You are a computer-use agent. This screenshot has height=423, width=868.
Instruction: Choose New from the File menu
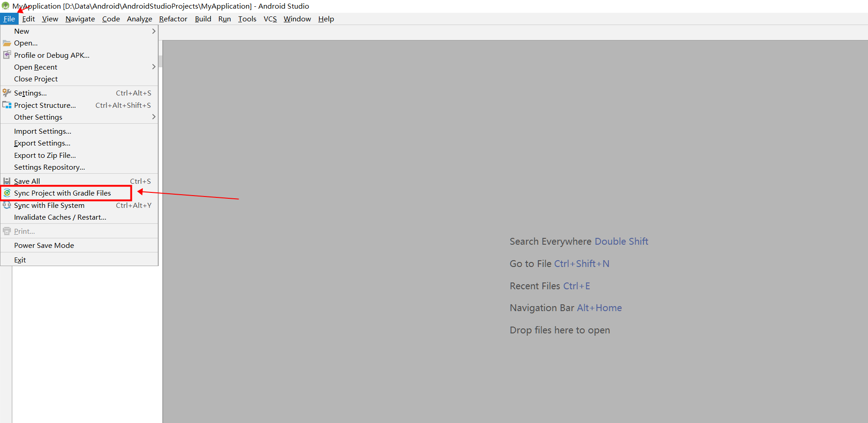pyautogui.click(x=79, y=31)
